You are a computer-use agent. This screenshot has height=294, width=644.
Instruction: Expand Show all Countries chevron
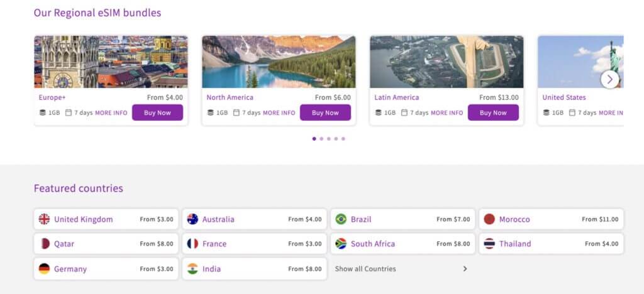tap(465, 269)
